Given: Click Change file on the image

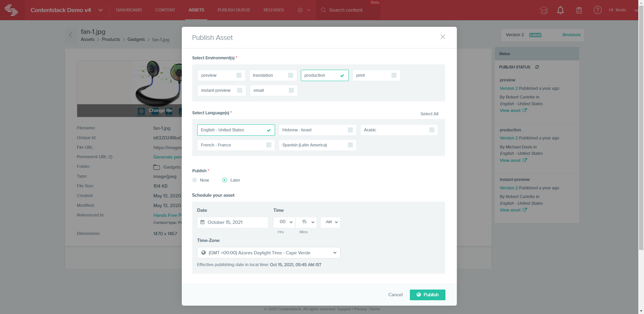Looking at the screenshot, I should point(160,110).
